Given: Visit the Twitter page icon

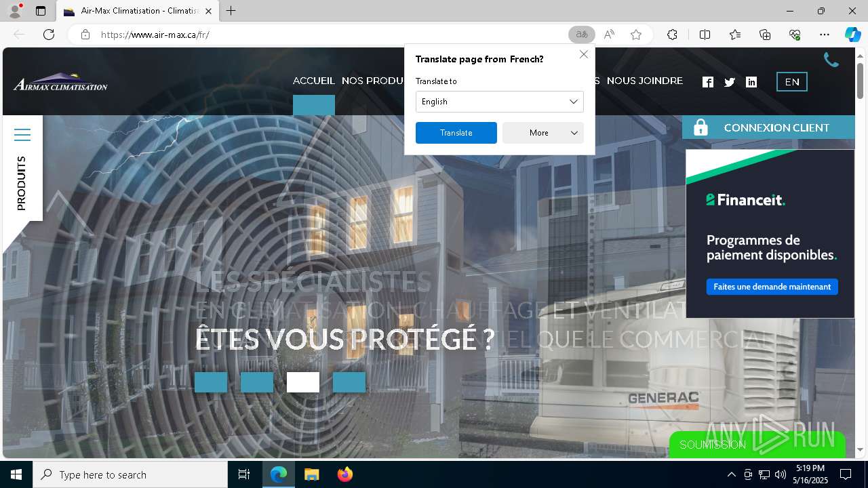Looking at the screenshot, I should click(730, 82).
